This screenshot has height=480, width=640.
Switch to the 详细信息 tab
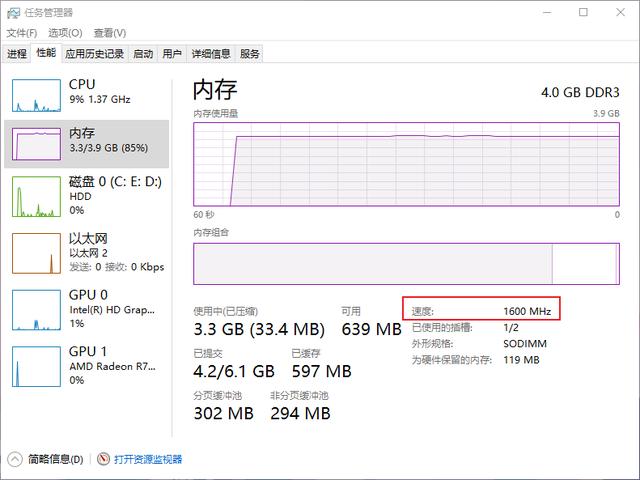(211, 53)
